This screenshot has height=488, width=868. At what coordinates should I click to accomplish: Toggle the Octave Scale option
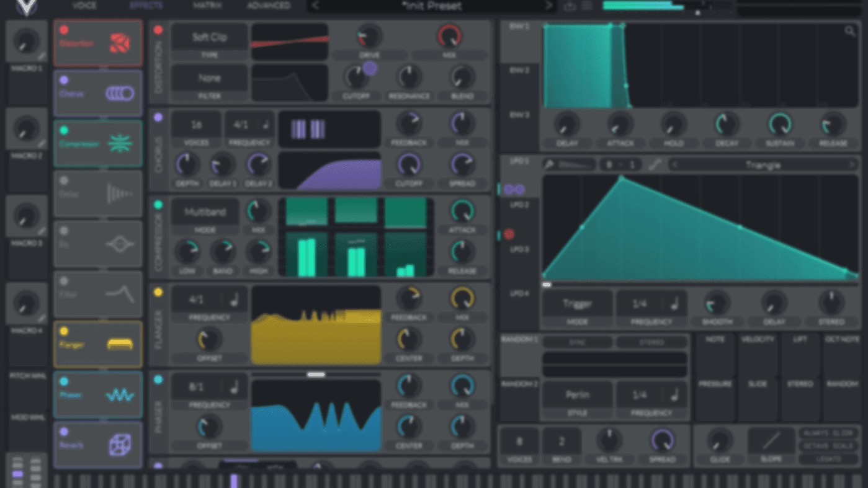[828, 446]
